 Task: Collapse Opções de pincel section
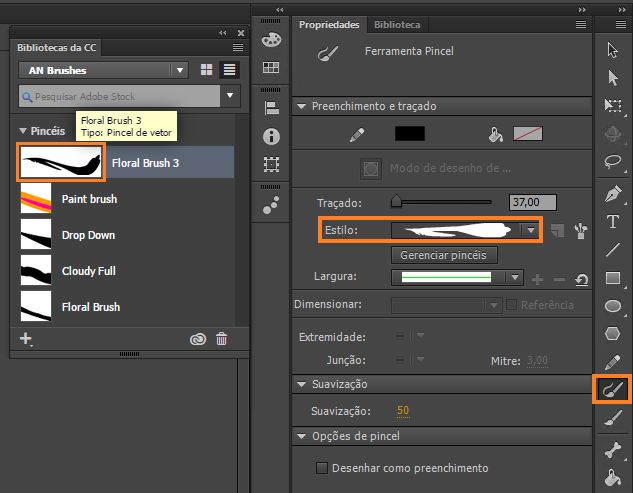[301, 436]
